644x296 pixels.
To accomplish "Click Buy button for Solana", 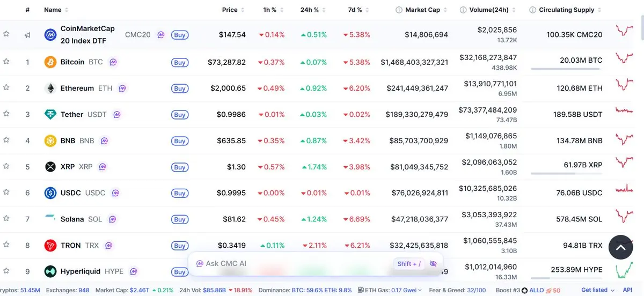I will pyautogui.click(x=180, y=219).
